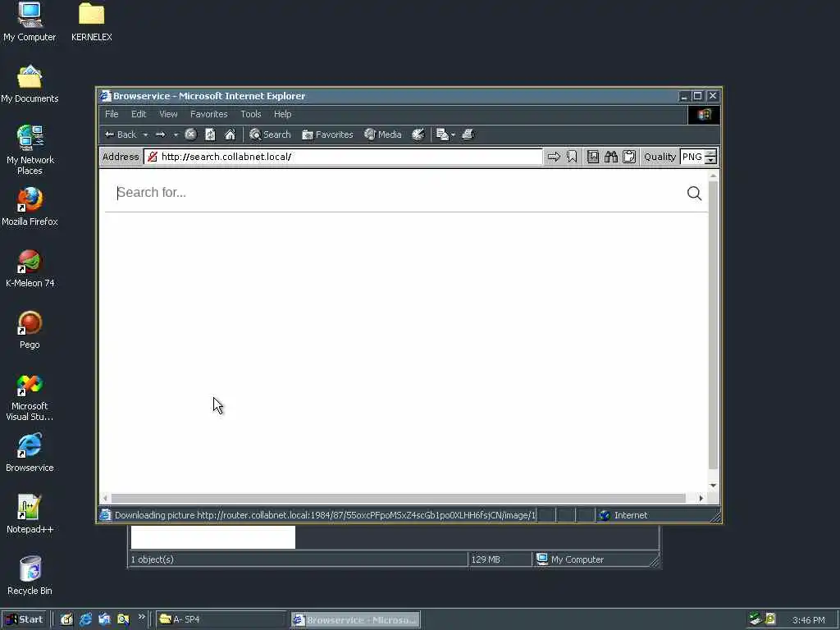The height and width of the screenshot is (630, 840).
Task: Click the Print icon in the toolbar
Action: (468, 135)
